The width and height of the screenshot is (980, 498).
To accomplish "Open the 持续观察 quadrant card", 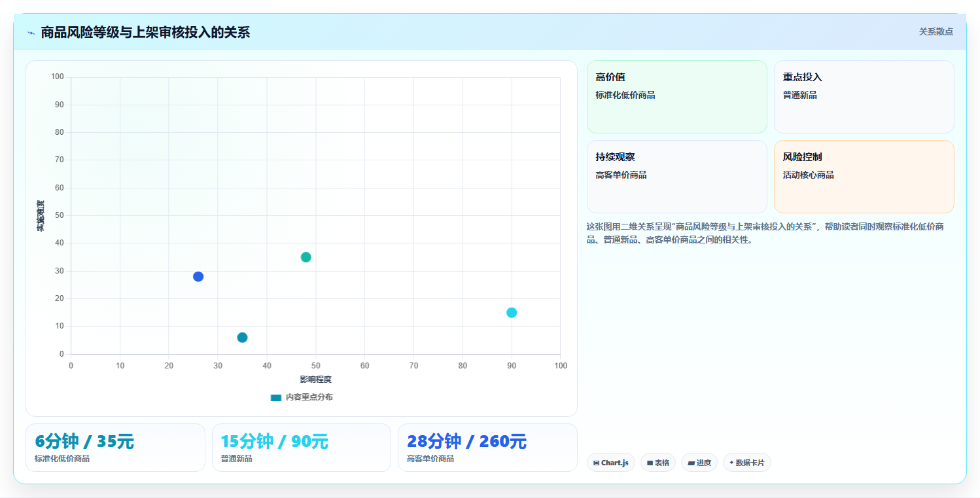I will click(677, 177).
